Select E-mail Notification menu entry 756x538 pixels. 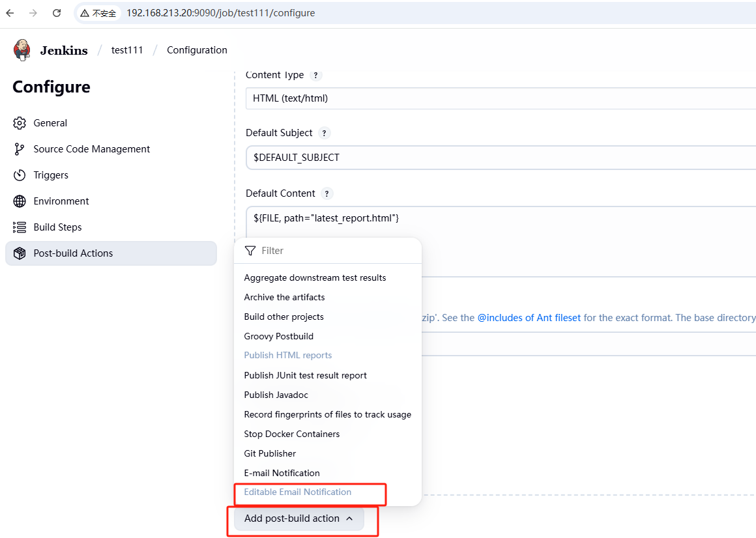(282, 473)
